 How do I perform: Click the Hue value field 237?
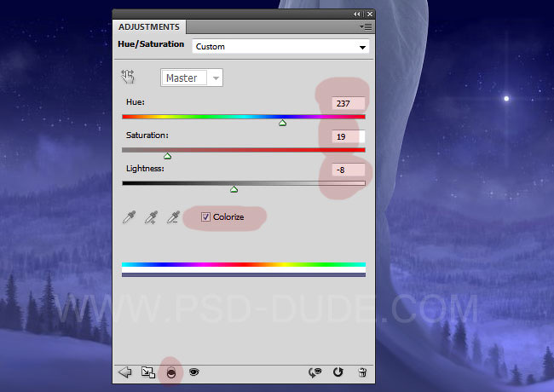[x=349, y=103]
